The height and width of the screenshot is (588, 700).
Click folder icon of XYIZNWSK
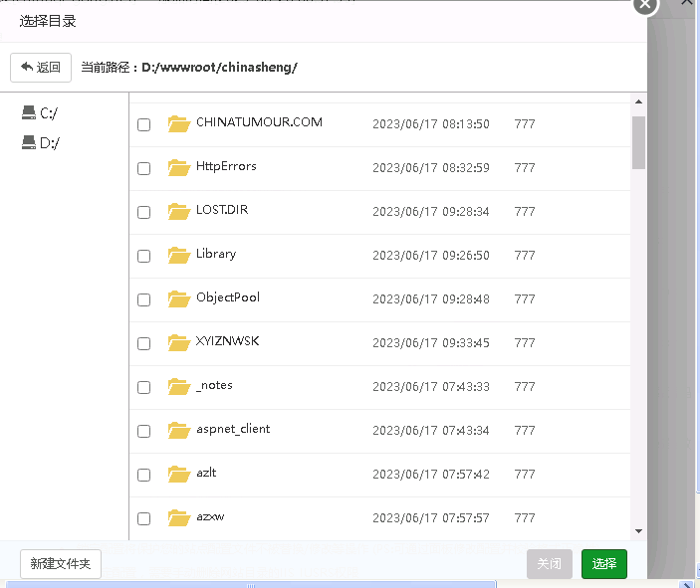(x=179, y=342)
